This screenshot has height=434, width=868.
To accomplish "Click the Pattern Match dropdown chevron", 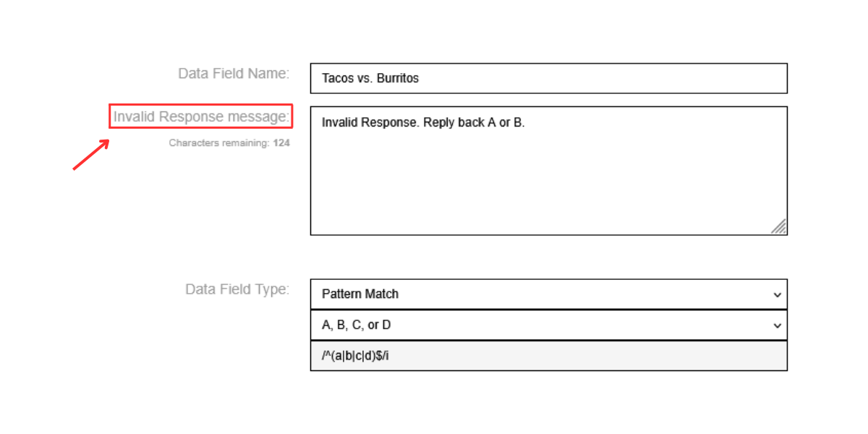I will coord(778,294).
